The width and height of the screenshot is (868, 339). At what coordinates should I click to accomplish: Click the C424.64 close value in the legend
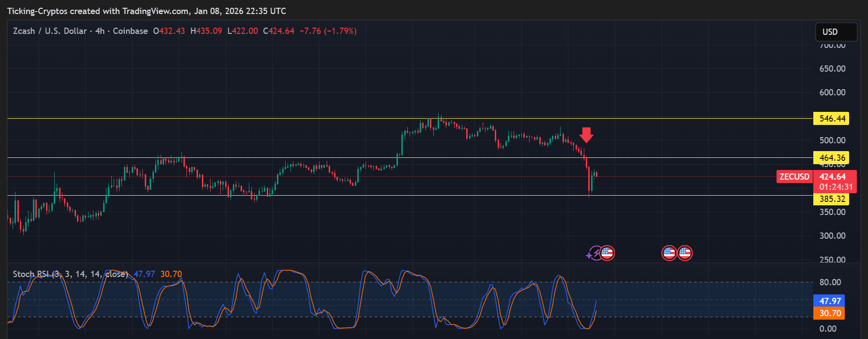(x=279, y=31)
